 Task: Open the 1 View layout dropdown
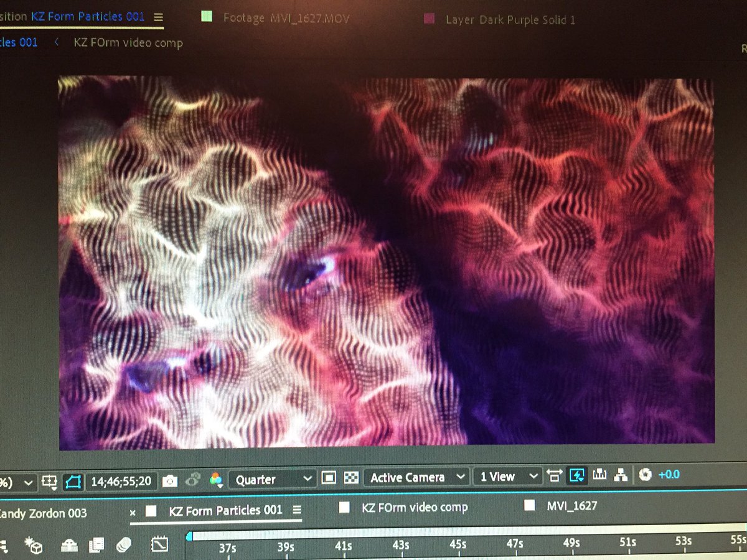pyautogui.click(x=505, y=477)
